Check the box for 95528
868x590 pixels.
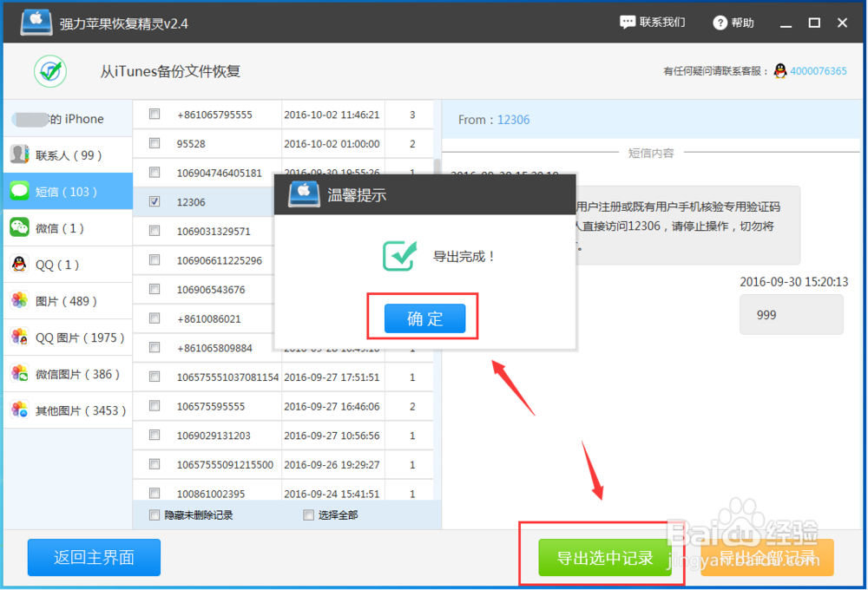[155, 143]
